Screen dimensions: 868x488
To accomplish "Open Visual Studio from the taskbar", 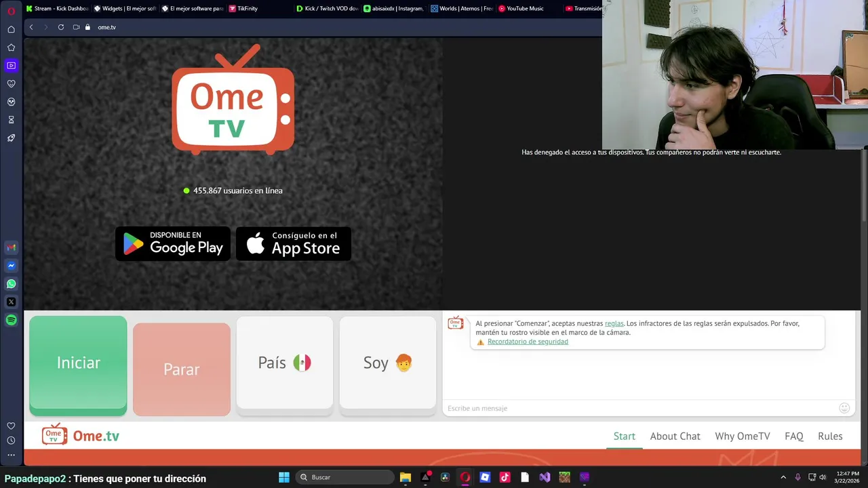I will (545, 477).
